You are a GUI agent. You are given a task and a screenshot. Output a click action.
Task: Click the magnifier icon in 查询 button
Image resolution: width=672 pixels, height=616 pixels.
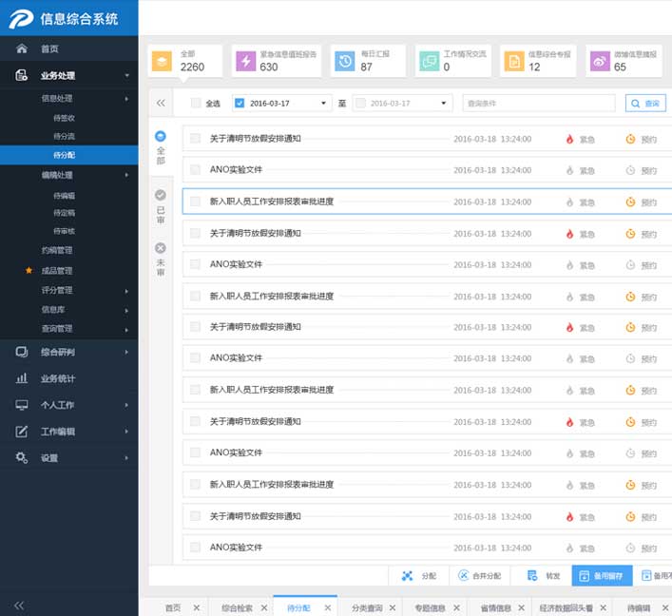pyautogui.click(x=636, y=104)
